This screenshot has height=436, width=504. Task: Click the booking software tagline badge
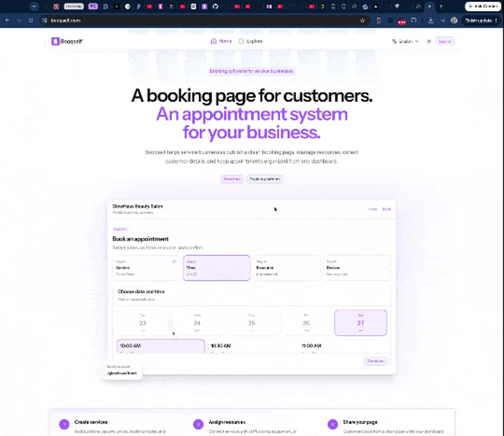(251, 71)
